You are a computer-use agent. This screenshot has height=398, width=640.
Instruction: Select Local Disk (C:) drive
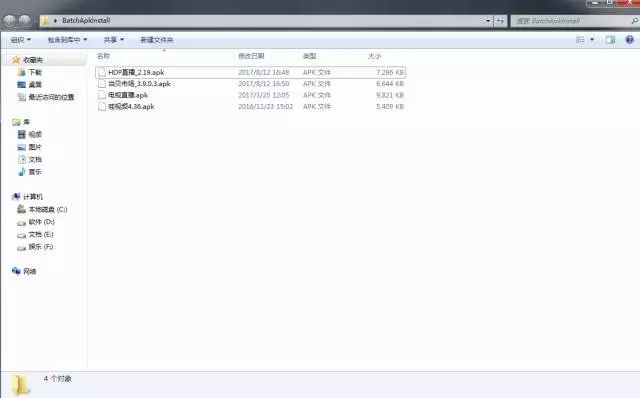42,209
